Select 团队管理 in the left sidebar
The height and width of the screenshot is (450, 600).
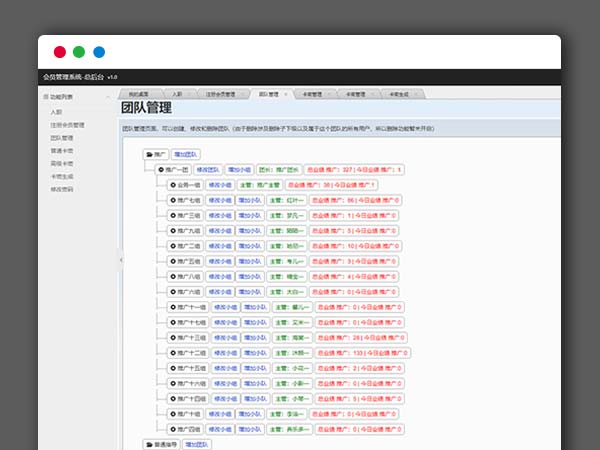pyautogui.click(x=61, y=138)
